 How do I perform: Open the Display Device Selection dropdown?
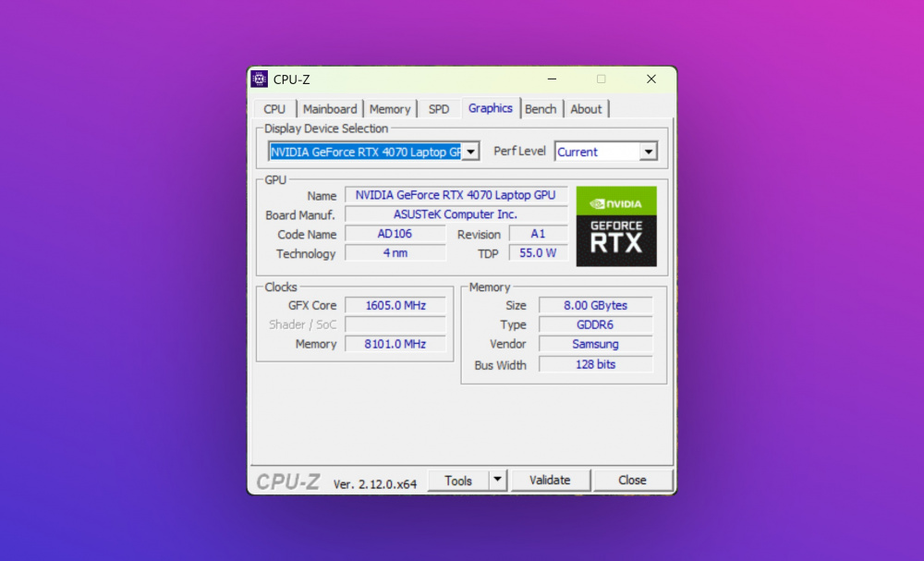[469, 152]
